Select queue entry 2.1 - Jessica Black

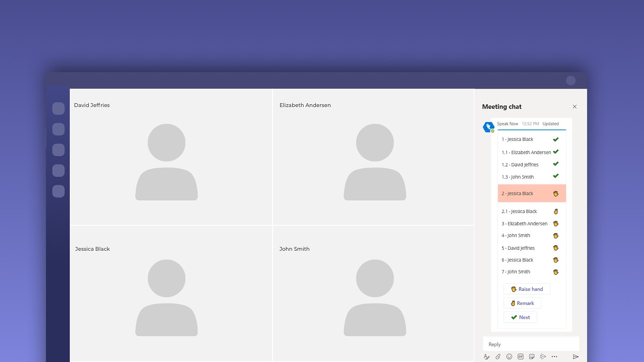click(x=519, y=212)
